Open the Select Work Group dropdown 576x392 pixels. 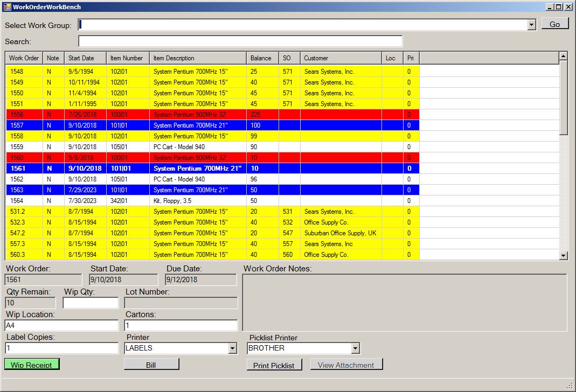click(x=531, y=25)
